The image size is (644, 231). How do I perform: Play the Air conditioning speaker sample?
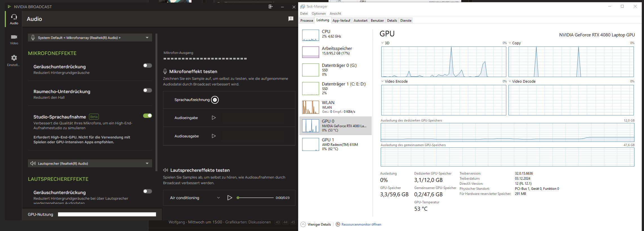[x=230, y=198]
